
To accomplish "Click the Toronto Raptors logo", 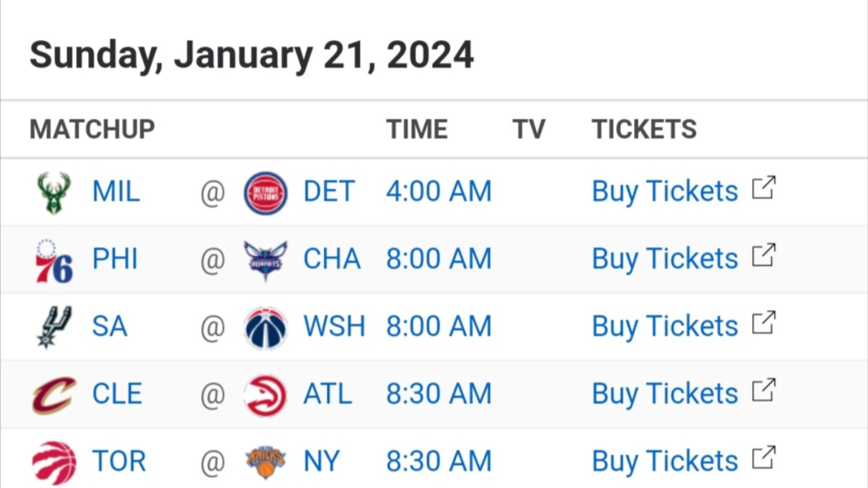I will (54, 463).
